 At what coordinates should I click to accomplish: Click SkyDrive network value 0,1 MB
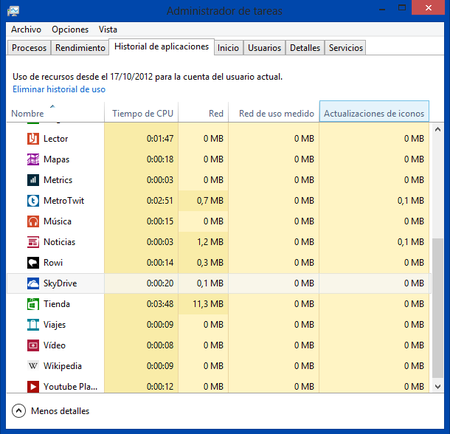(x=210, y=283)
